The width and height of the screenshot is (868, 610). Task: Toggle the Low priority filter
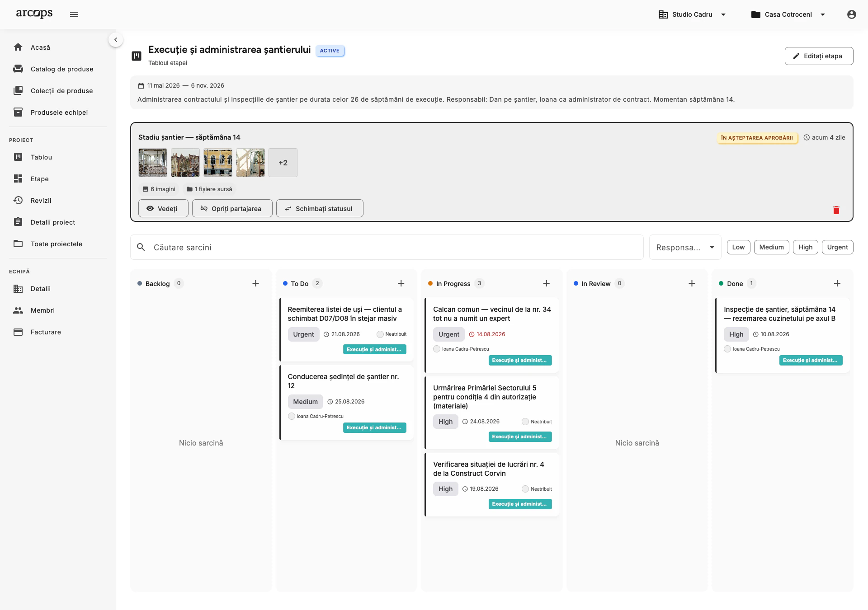point(738,247)
